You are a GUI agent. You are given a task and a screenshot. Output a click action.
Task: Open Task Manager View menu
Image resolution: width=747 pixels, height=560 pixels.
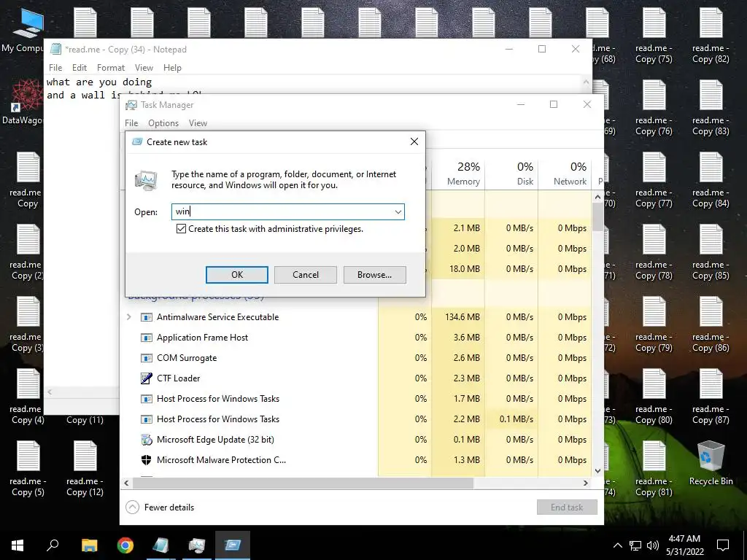pyautogui.click(x=198, y=122)
